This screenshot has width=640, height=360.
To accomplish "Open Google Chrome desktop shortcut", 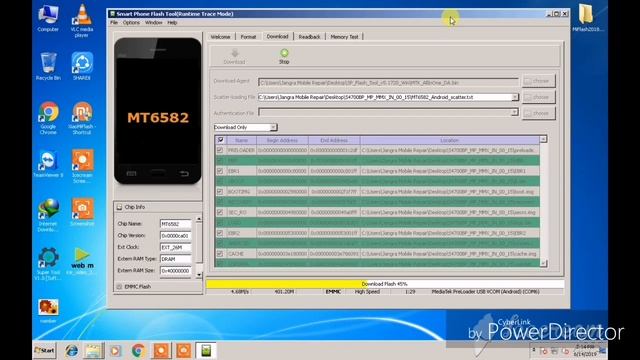I will [48, 118].
